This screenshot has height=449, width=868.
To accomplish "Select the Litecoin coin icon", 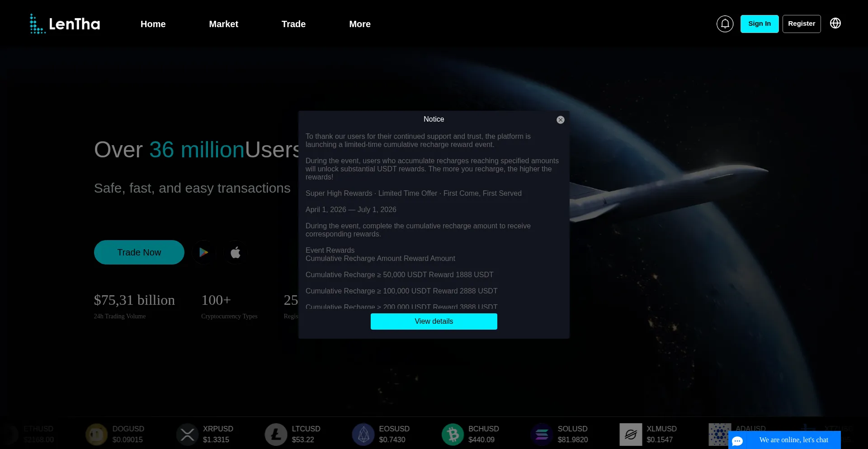I will (x=276, y=435).
